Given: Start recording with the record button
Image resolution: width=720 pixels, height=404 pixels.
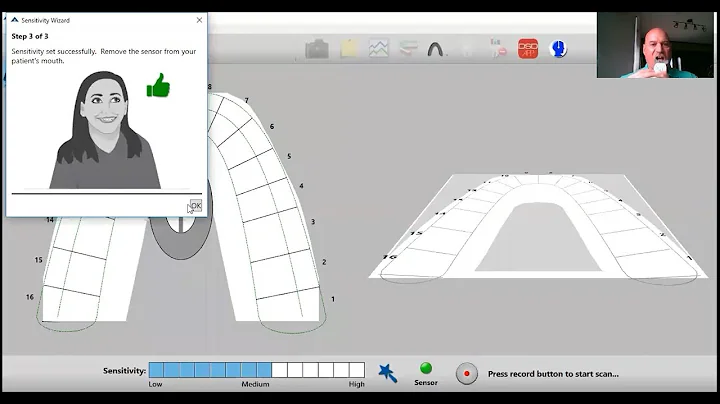Looking at the screenshot, I should click(467, 374).
